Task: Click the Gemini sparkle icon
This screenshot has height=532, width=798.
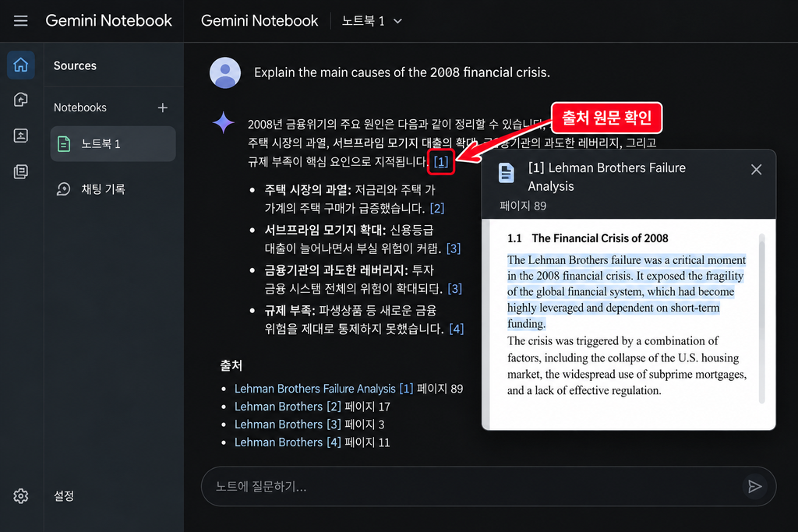Action: pos(223,122)
